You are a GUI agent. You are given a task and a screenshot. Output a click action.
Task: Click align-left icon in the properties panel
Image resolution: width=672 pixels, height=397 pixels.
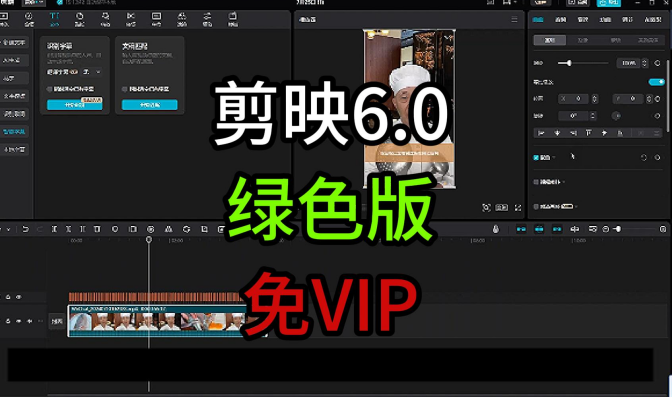(541, 133)
